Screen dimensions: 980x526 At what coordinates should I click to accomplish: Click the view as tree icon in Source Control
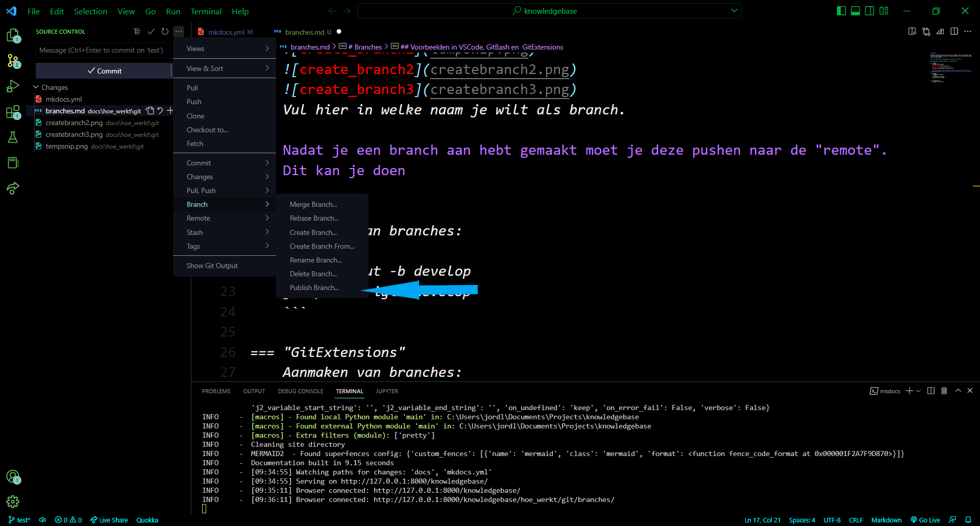137,32
